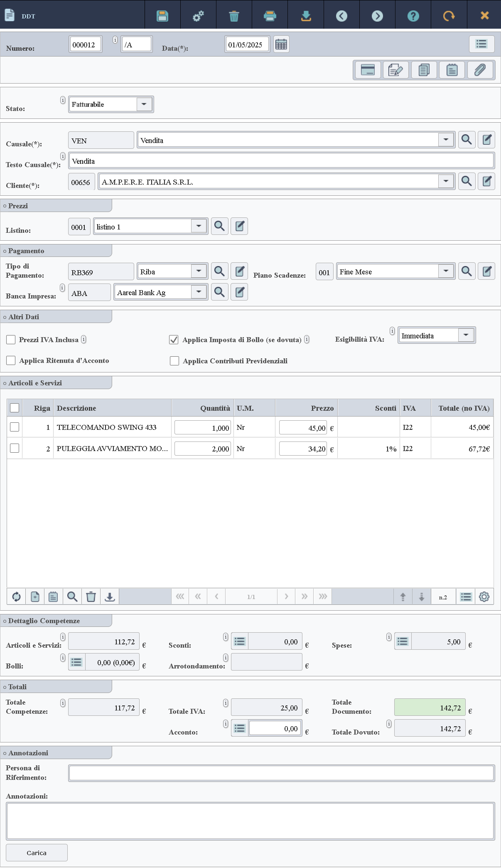
Task: Click the copy documents icon
Action: [x=424, y=70]
